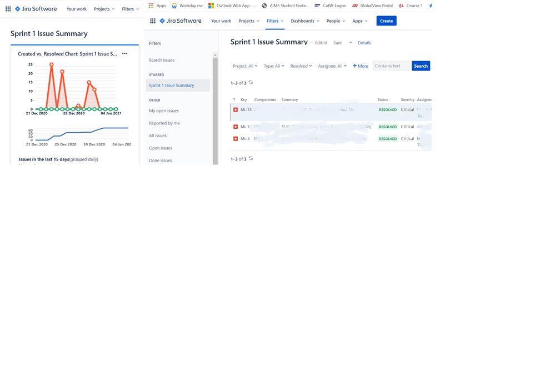555x392 pixels.
Task: Select All issues filter
Action: 158,135
